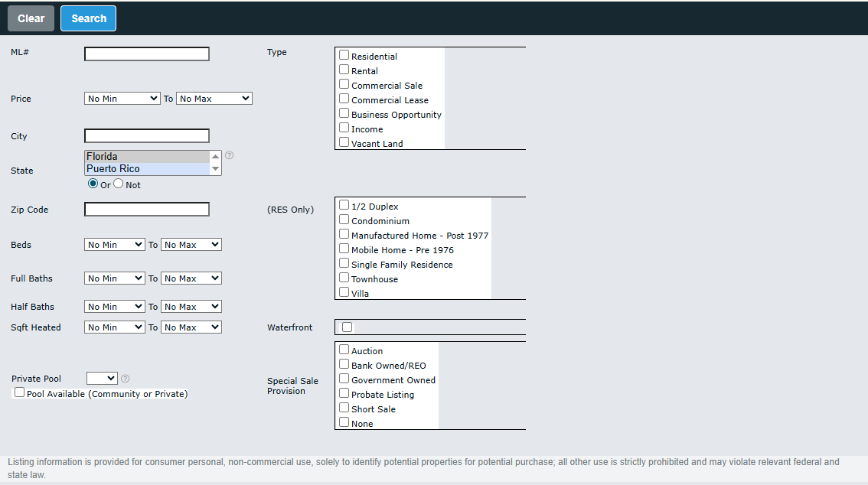
Task: Click the help icon beside Private Pool
Action: (x=126, y=379)
